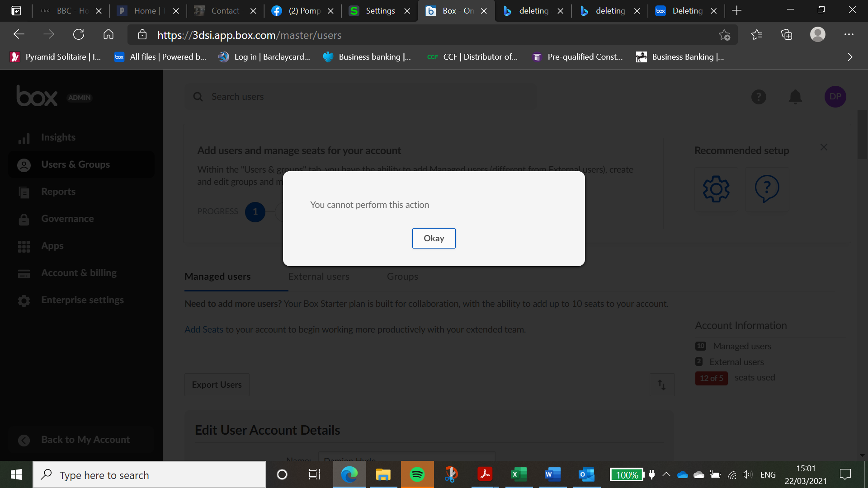Open File Explorer from the taskbar
868x488 pixels.
(x=383, y=474)
